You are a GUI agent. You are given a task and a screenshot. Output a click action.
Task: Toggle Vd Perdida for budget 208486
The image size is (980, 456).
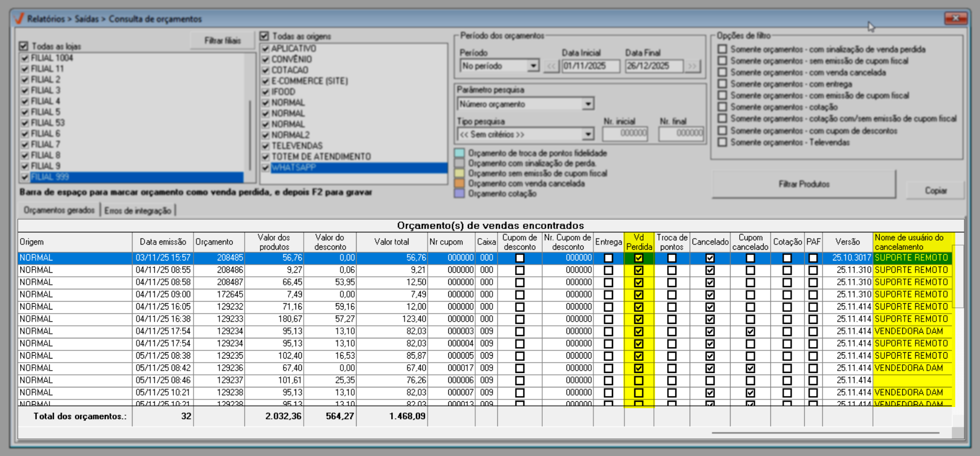click(638, 270)
